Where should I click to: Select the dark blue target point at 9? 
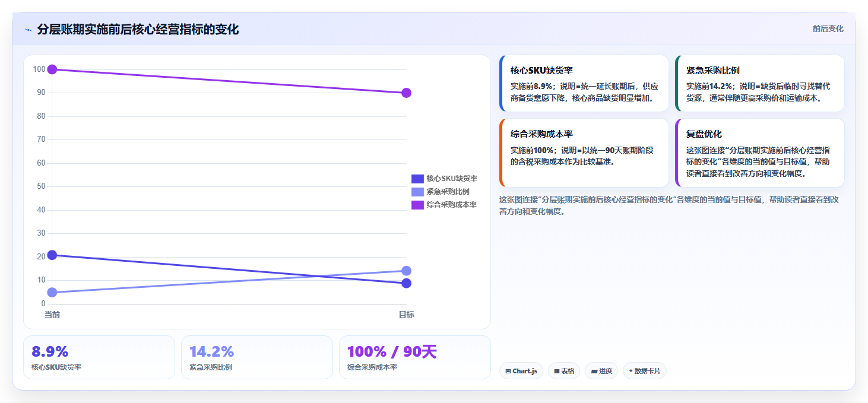406,283
